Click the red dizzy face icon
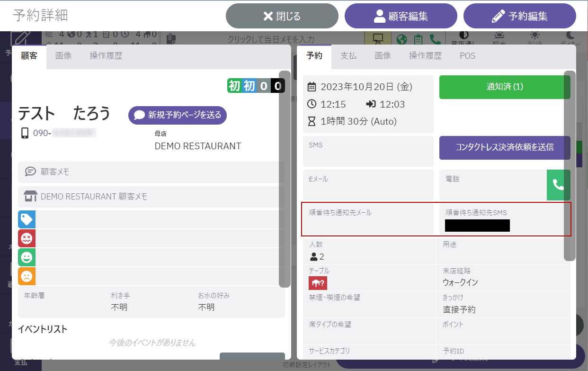Screen dimensions: 588x371 [x=27, y=238]
